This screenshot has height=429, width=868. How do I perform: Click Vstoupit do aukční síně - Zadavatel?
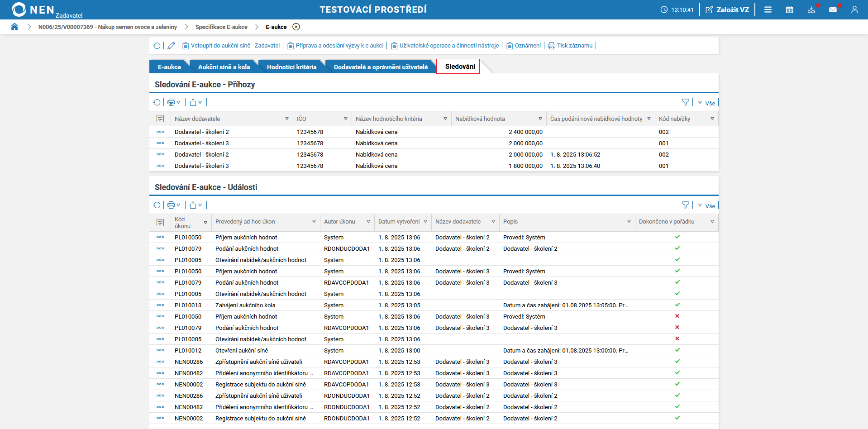231,46
